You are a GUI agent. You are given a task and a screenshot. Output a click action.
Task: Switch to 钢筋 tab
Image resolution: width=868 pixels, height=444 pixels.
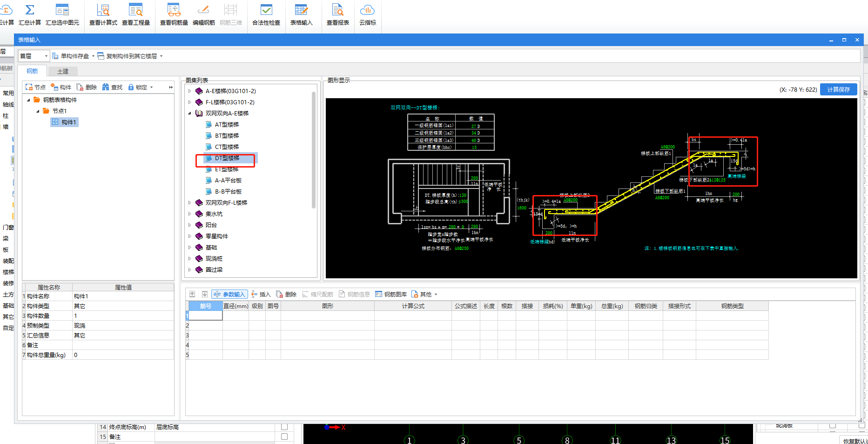pos(32,71)
